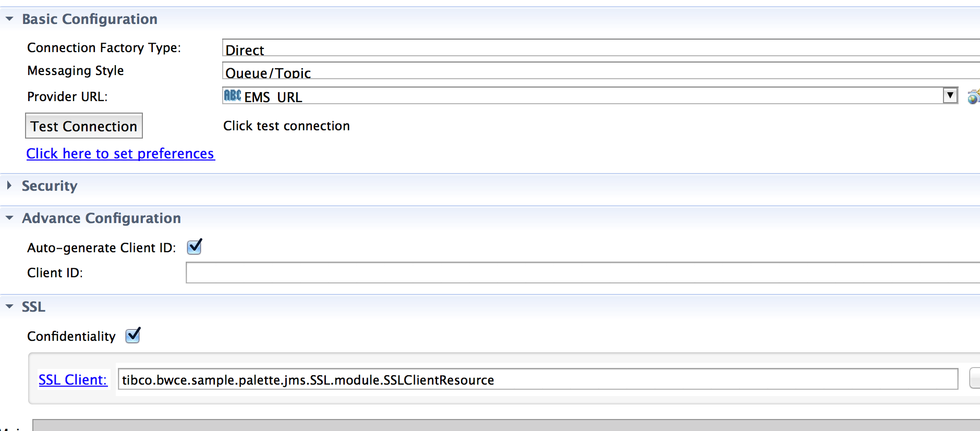The height and width of the screenshot is (431, 980).
Task: Click the globe icon beside Provider URL
Action: click(x=974, y=96)
